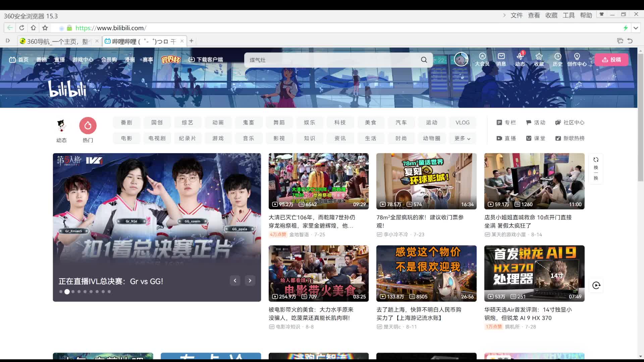
Task: Click the search magnifier icon
Action: click(x=424, y=60)
